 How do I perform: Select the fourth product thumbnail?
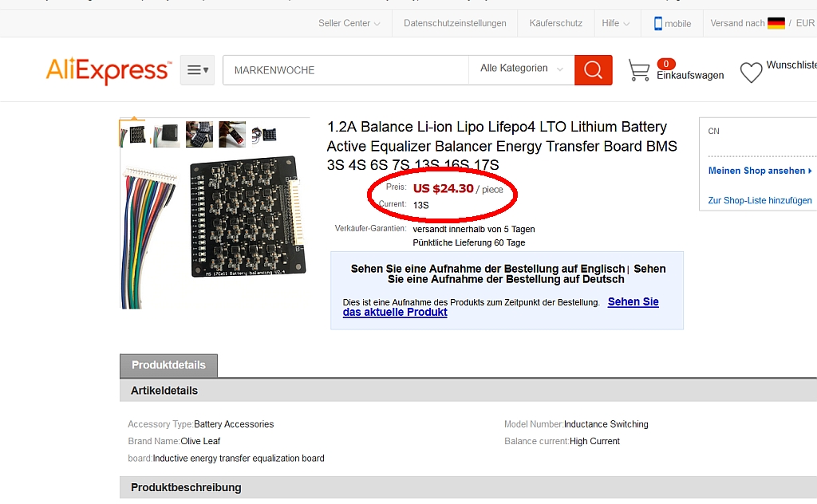tap(232, 134)
